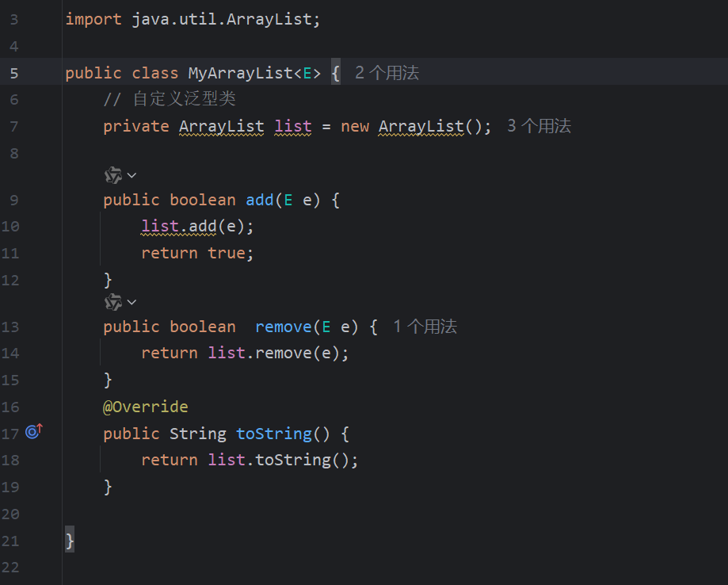Image resolution: width=728 pixels, height=585 pixels.
Task: Open the '1 个用法' usages hint for remove method
Action: pyautogui.click(x=425, y=327)
